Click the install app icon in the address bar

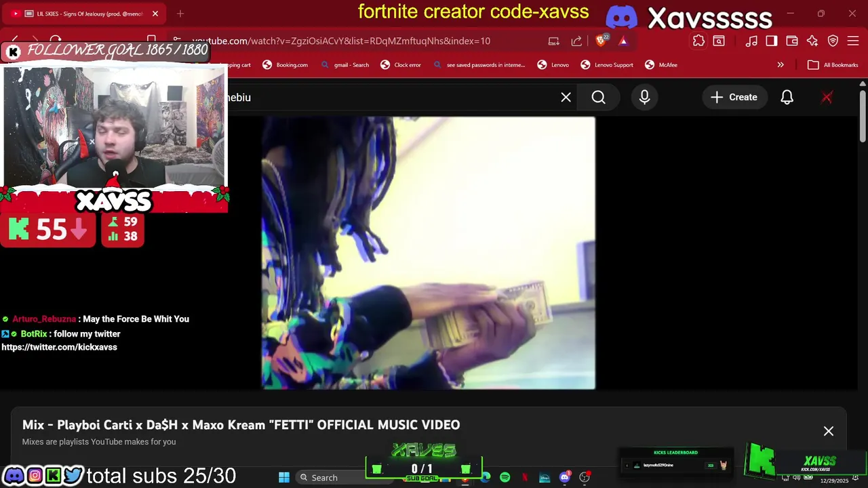pyautogui.click(x=554, y=41)
